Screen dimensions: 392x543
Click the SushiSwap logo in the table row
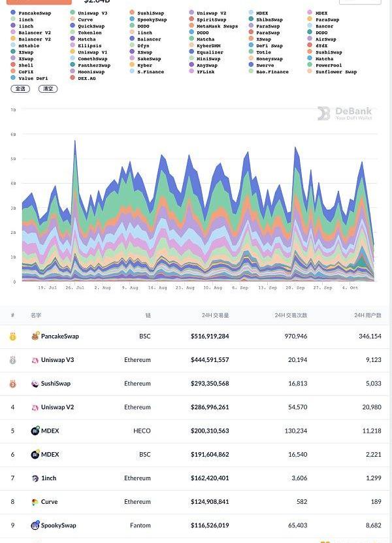35,384
